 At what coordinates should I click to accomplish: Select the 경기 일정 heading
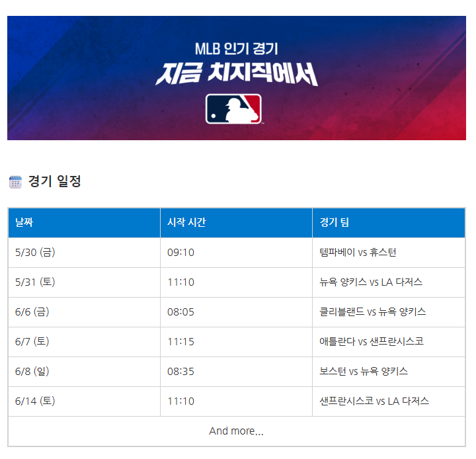click(54, 181)
